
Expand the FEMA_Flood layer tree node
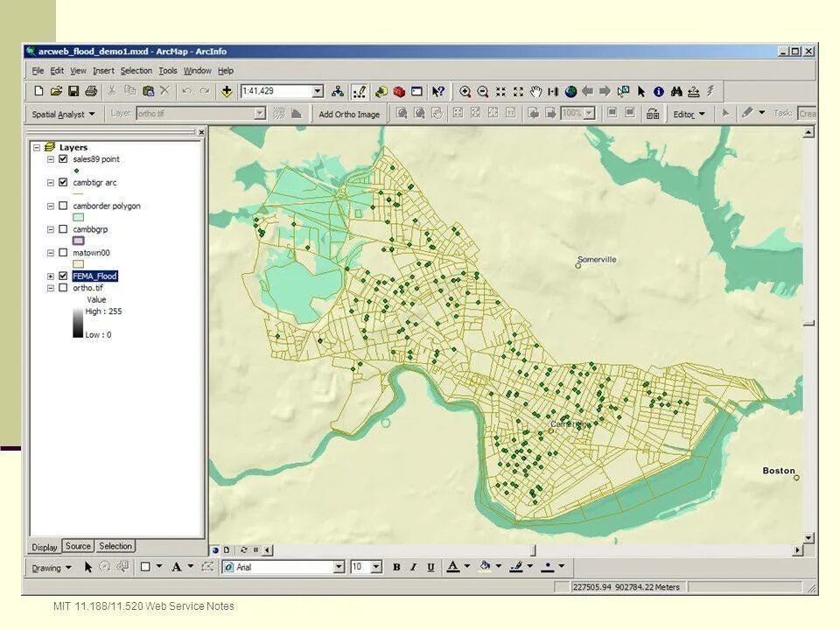[x=51, y=276]
